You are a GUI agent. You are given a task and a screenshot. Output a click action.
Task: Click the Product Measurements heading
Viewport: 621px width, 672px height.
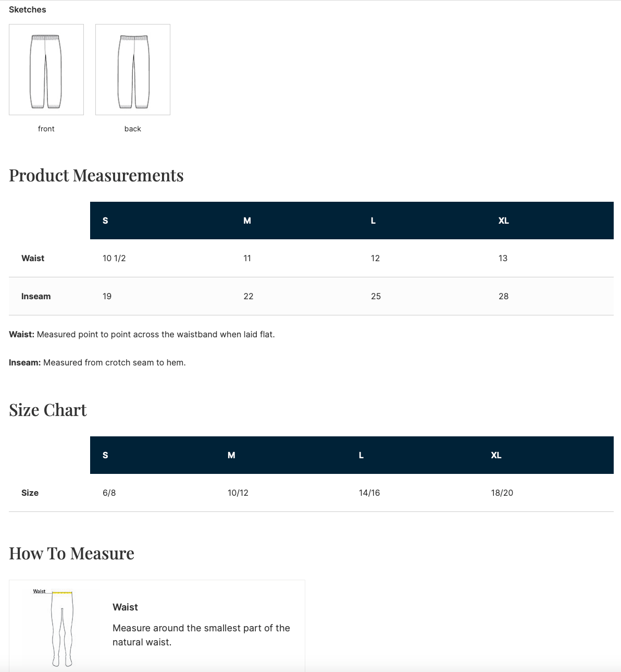[x=96, y=176]
